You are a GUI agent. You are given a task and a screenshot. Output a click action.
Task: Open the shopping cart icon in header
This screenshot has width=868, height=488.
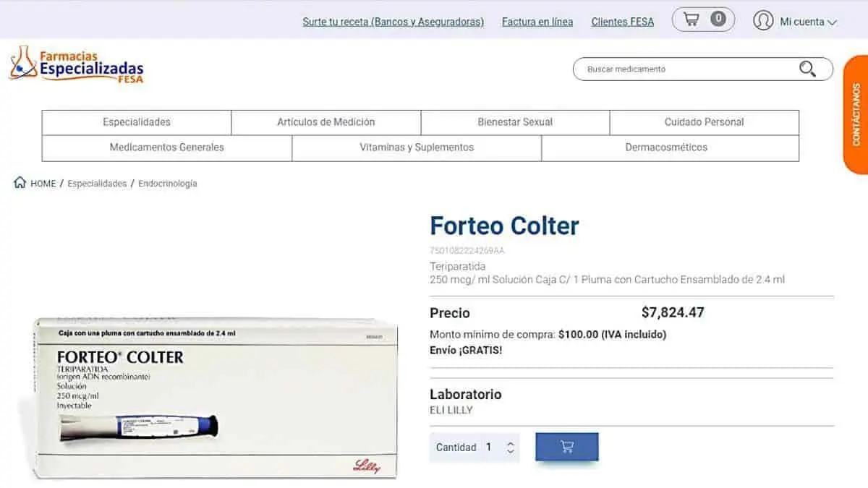pos(692,20)
